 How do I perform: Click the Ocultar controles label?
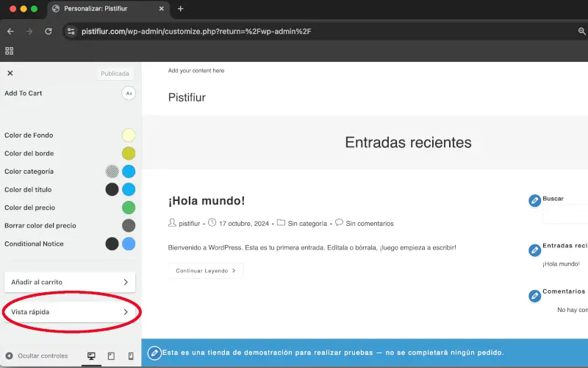point(43,355)
